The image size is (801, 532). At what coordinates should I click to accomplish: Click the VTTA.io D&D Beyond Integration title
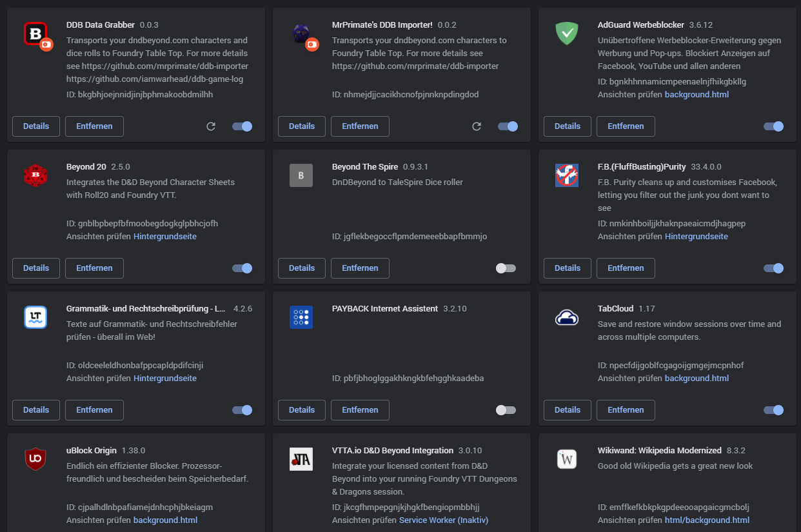(393, 451)
